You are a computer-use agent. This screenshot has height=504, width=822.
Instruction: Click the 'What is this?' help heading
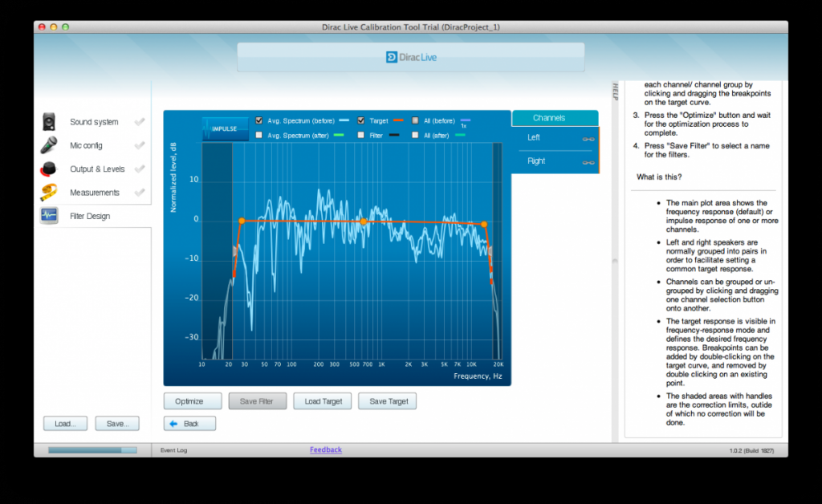click(x=659, y=177)
